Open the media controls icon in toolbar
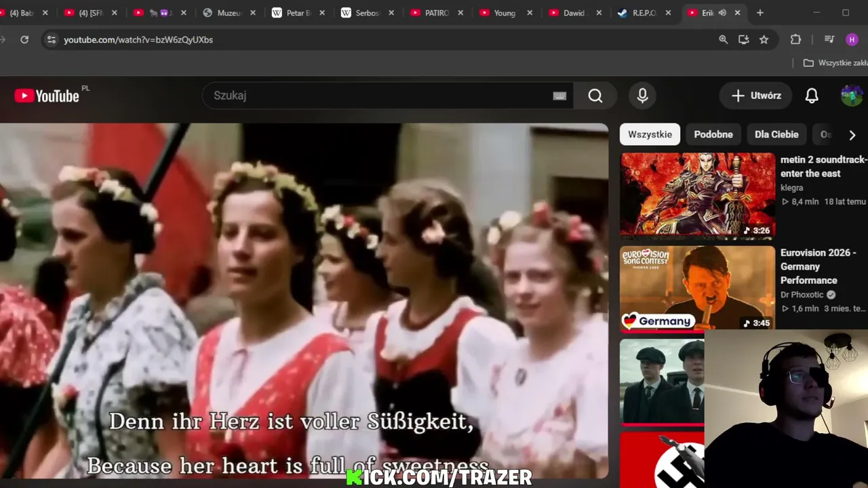Viewport: 868px width, 488px height. 829,39
